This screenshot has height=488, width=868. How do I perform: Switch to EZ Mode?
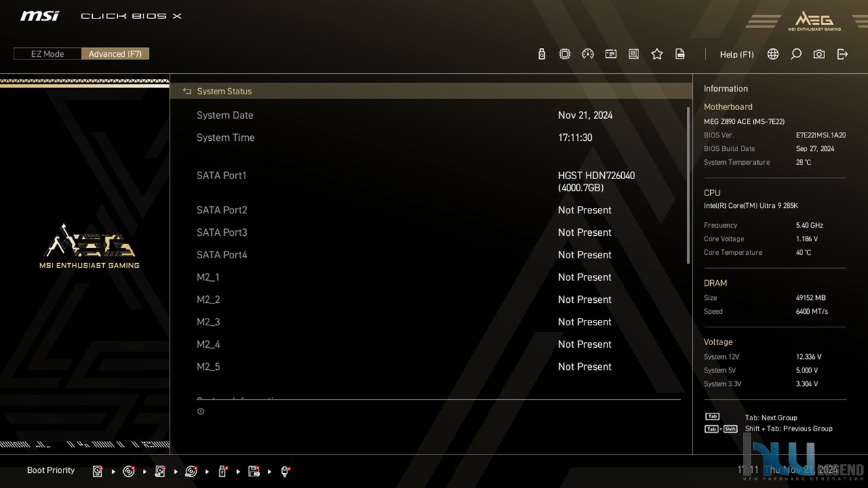pos(47,54)
